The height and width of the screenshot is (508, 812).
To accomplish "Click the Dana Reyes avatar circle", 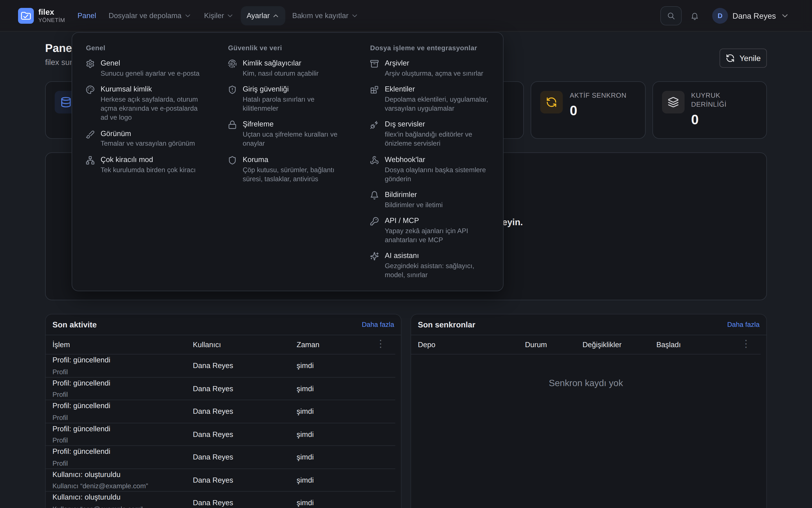I will [x=720, y=16].
